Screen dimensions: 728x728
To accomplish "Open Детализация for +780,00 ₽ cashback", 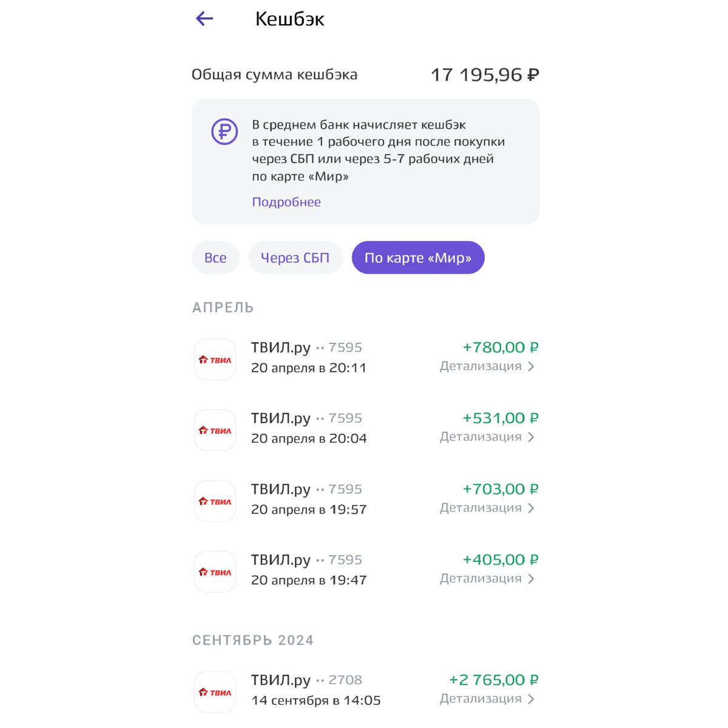I will (487, 366).
